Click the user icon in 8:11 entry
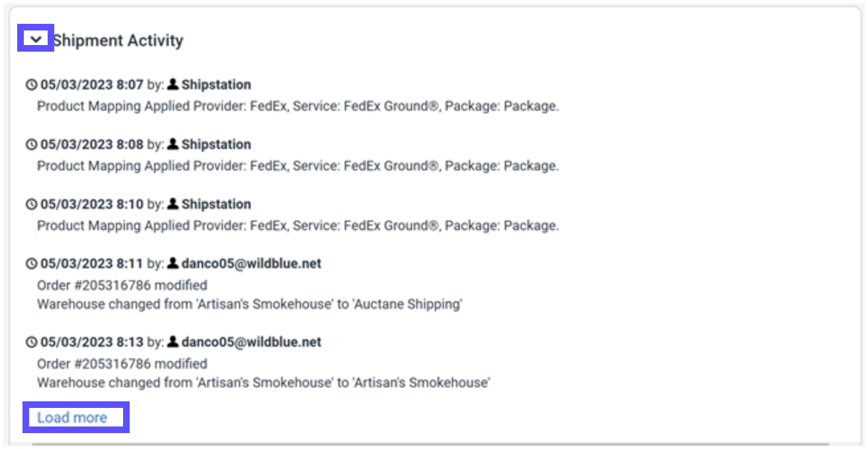 [x=173, y=264]
